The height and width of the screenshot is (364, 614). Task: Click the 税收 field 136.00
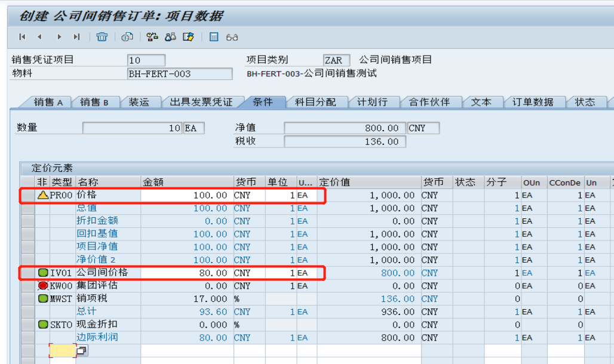[x=345, y=141]
